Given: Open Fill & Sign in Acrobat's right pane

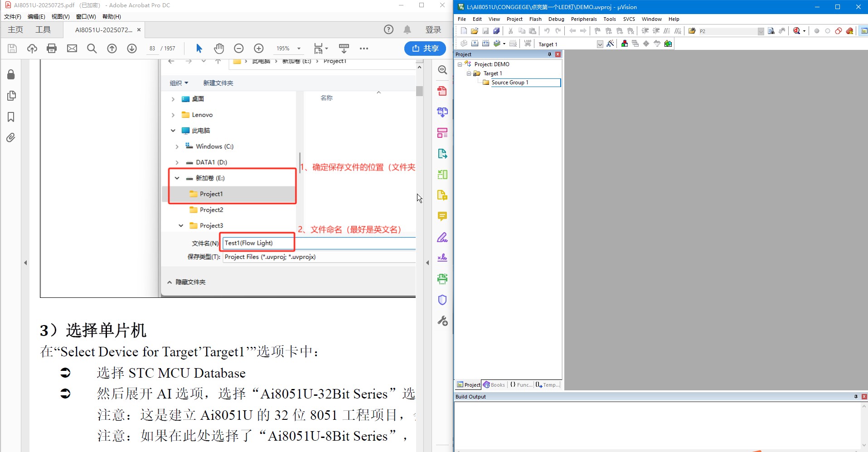Looking at the screenshot, I should (x=442, y=237).
